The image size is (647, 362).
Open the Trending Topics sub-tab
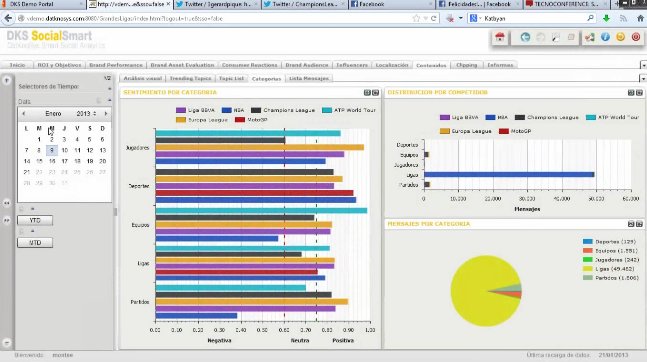pyautogui.click(x=190, y=78)
